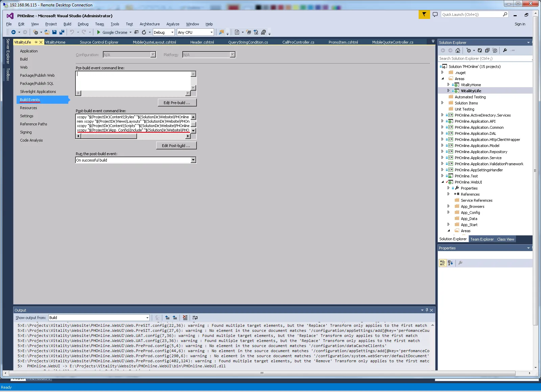Select the Package/Publish Web property page
Screen dimensions: 541x392
tap(37, 75)
